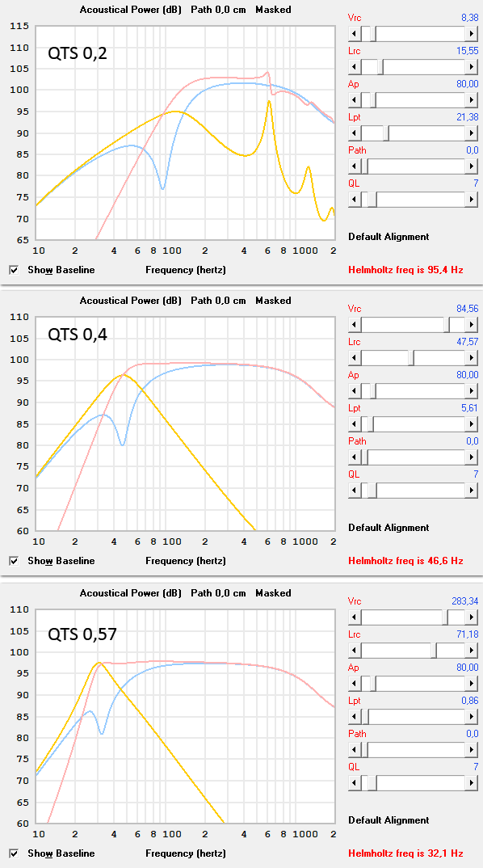Click Default Alignment label in QTS 0,2 panel
The image size is (483, 868).
click(x=388, y=237)
